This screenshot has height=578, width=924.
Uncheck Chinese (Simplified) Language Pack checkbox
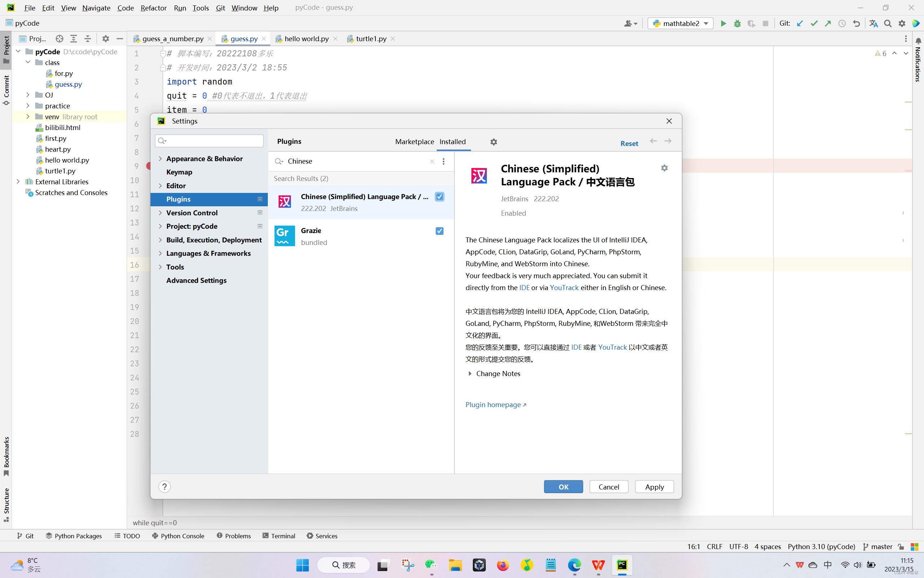[x=440, y=197]
